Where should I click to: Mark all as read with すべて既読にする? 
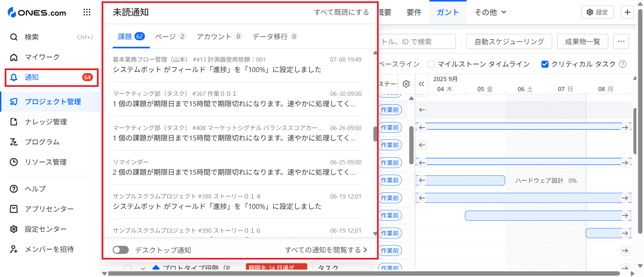click(x=341, y=12)
